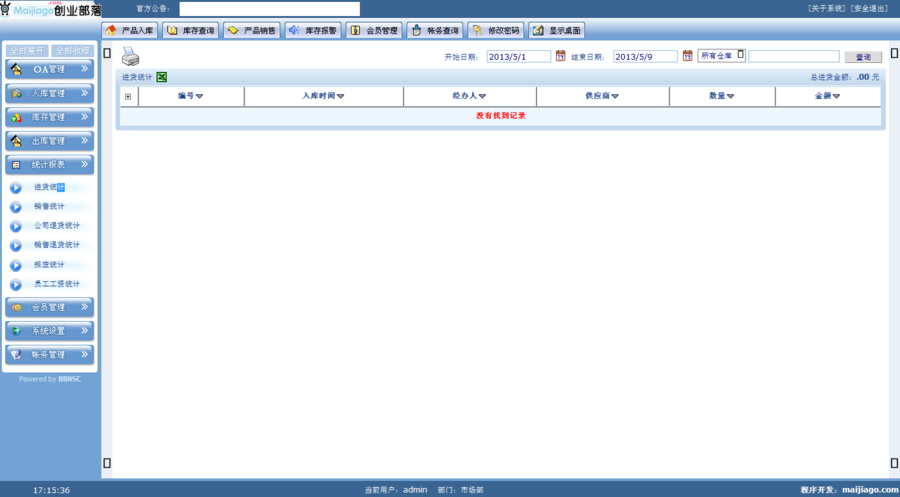Screen dimensions: 900x497
Task: Sort by the 金额 column
Action: 827,96
